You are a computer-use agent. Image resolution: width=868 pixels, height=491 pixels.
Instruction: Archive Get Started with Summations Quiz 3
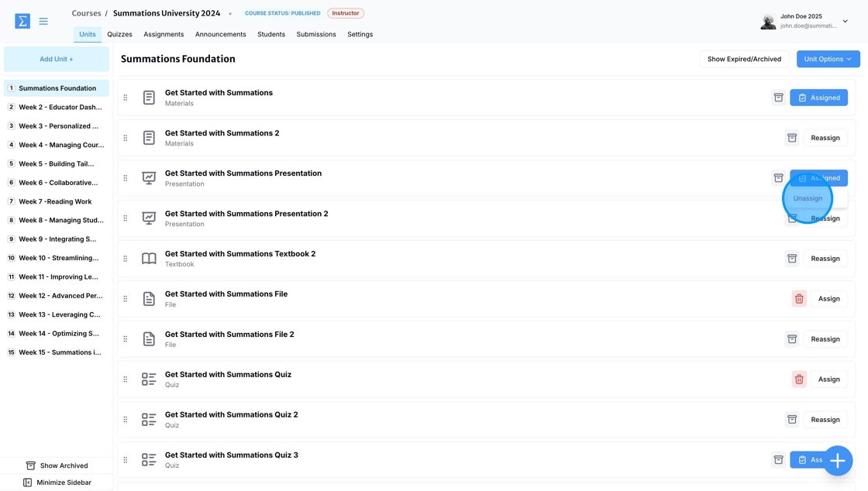pos(778,459)
